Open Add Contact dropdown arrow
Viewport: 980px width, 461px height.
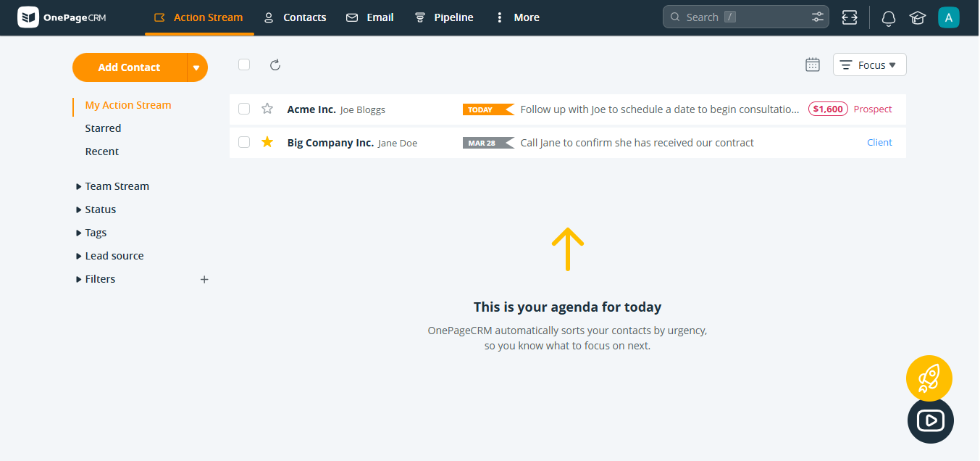[197, 67]
